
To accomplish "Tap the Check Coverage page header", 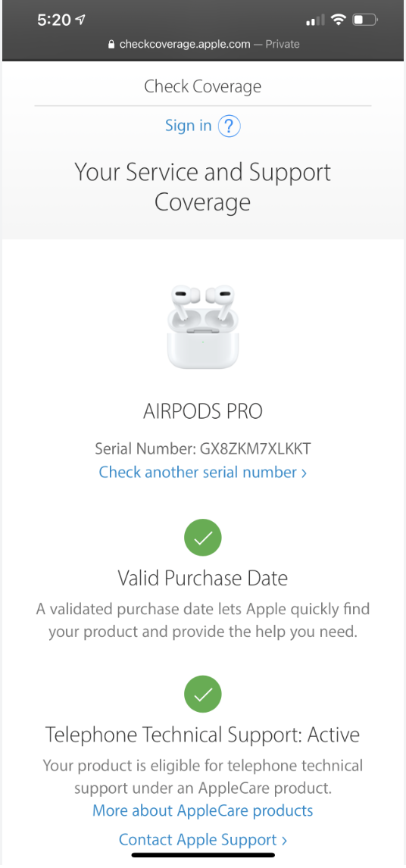I will tap(203, 86).
